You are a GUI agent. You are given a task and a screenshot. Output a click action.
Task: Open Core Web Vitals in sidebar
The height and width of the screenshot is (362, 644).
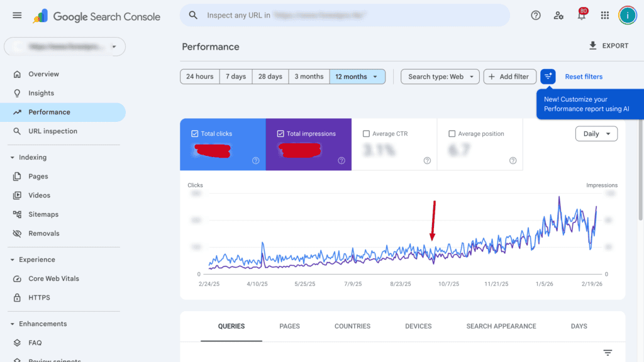point(53,278)
